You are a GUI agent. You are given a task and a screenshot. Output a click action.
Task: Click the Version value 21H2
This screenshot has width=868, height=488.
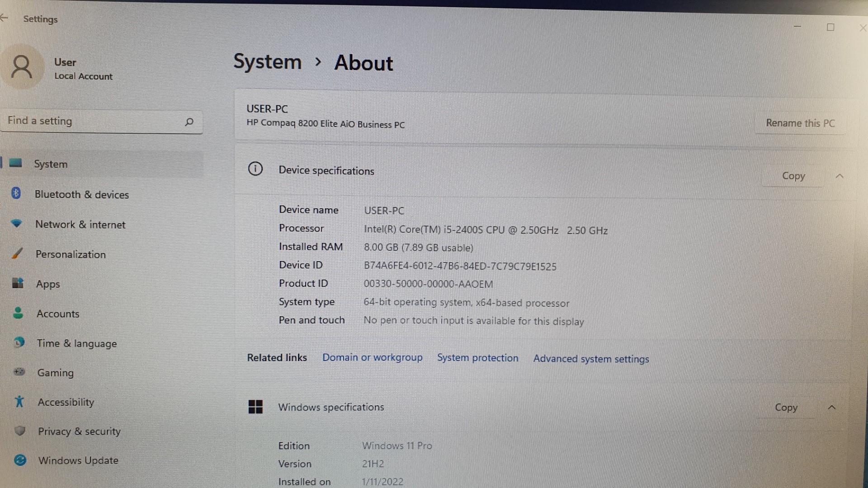click(373, 464)
